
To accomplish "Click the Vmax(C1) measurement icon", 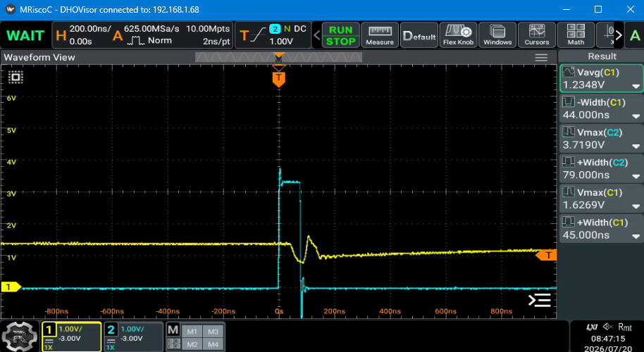I will [569, 191].
